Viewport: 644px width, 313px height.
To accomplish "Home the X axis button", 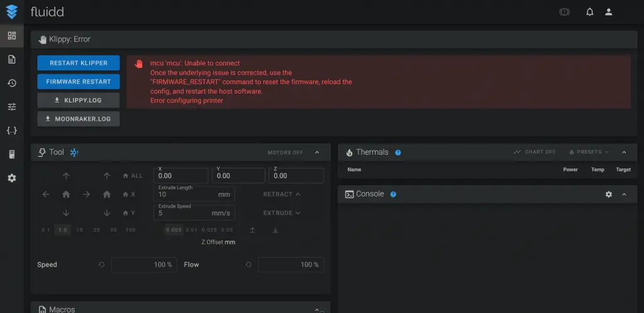I will tap(129, 194).
